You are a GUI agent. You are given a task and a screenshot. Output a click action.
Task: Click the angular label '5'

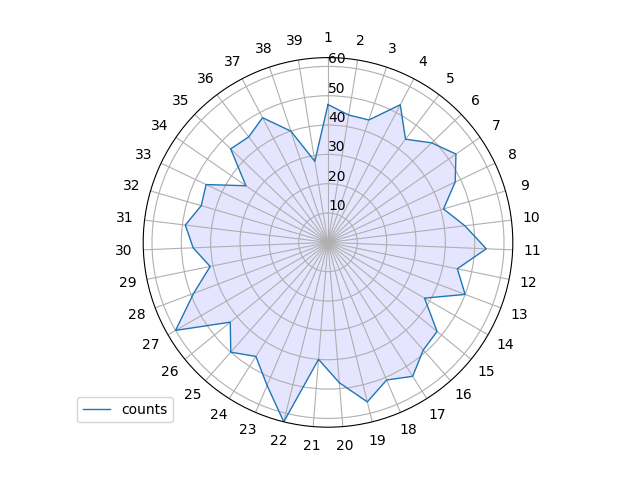(x=450, y=78)
